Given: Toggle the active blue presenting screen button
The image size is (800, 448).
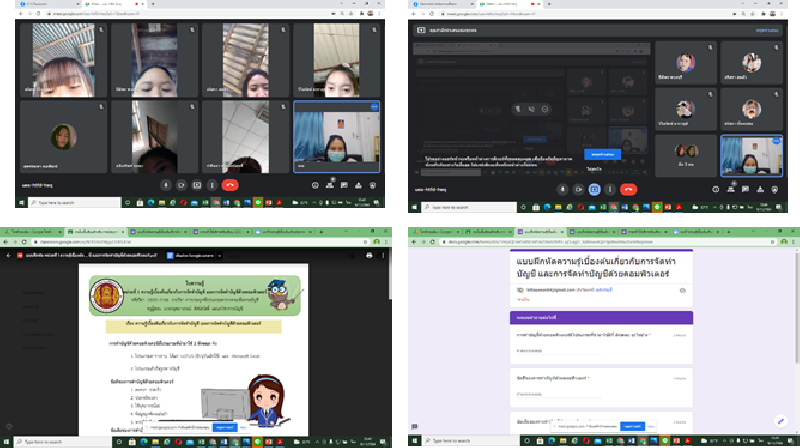Looking at the screenshot, I should [x=594, y=189].
